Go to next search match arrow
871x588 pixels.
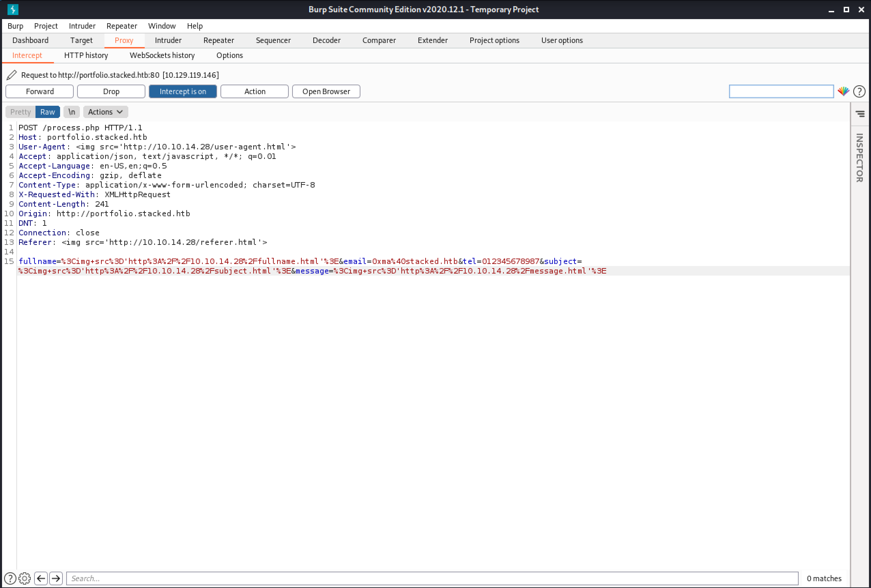point(56,578)
